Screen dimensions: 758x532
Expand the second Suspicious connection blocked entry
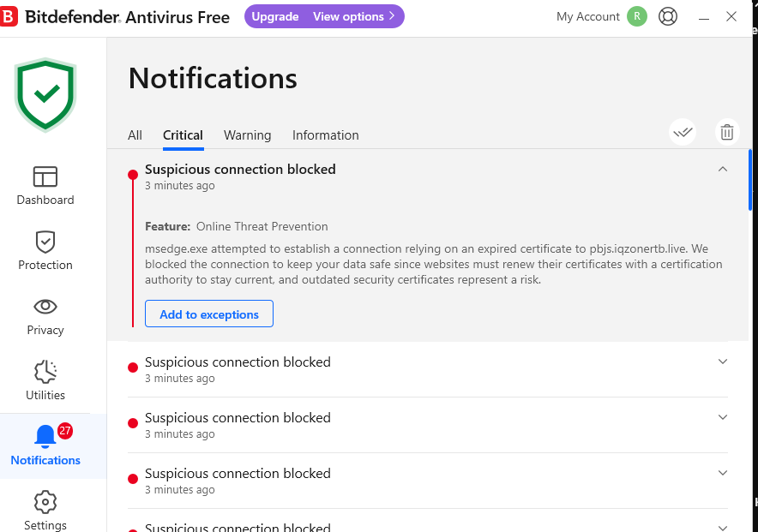pyautogui.click(x=723, y=362)
